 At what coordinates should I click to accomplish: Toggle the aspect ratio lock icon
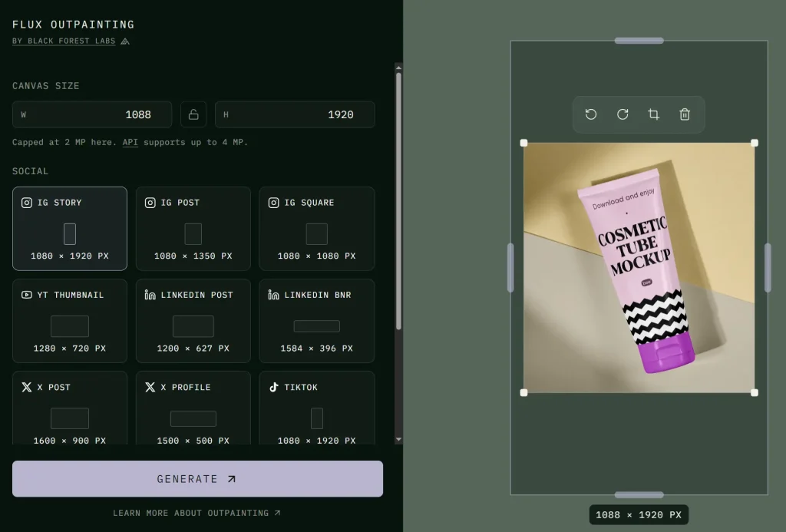pos(193,114)
